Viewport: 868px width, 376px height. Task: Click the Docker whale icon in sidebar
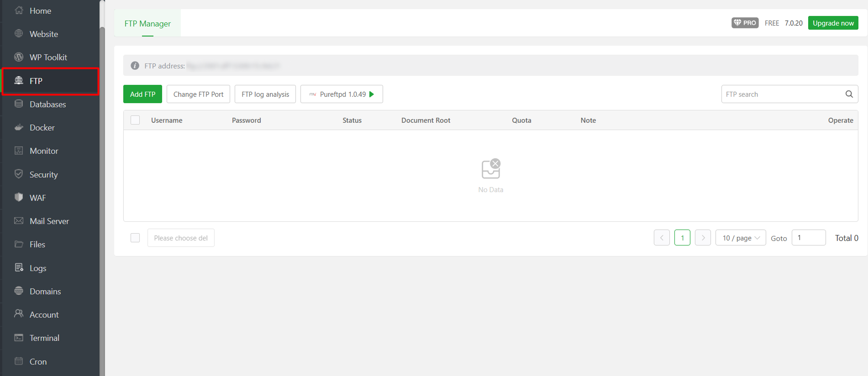click(19, 127)
